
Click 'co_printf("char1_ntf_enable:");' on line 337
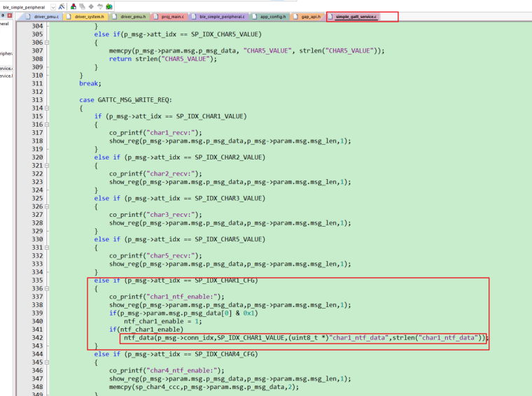click(x=167, y=297)
